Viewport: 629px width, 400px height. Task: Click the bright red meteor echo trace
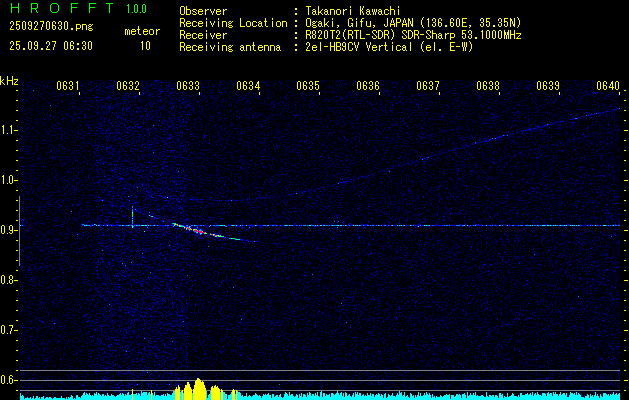point(199,231)
